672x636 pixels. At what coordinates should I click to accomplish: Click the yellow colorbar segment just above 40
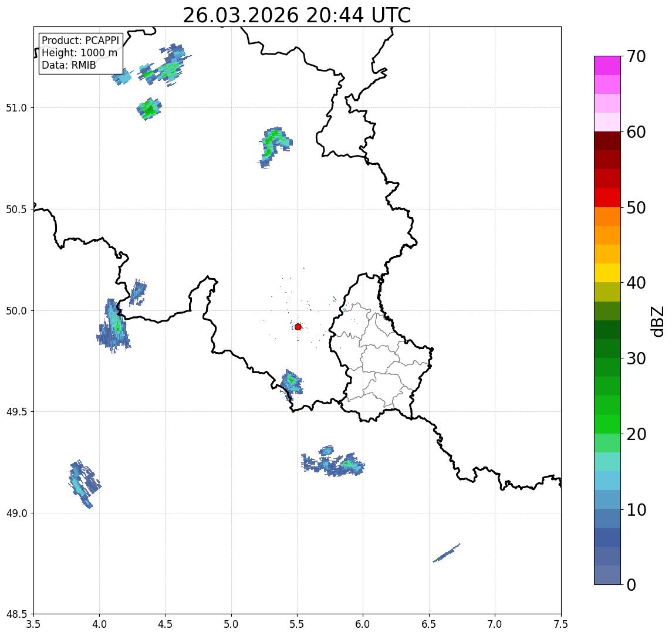607,273
